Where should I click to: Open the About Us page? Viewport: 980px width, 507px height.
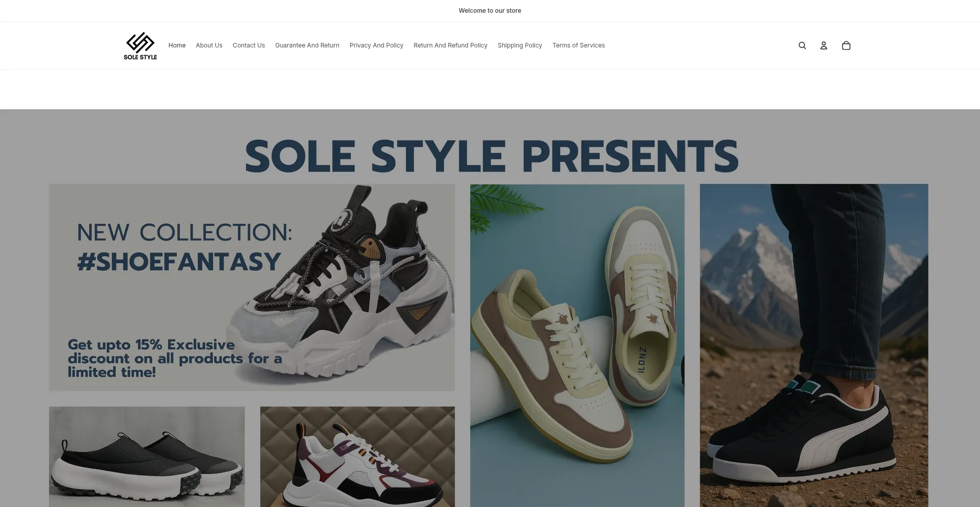click(x=209, y=45)
